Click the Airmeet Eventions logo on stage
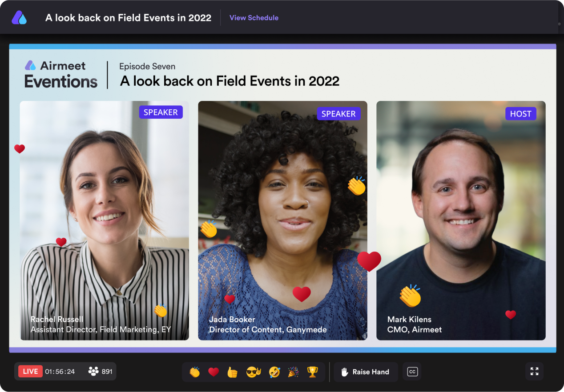Image resolution: width=564 pixels, height=392 pixels. coord(61,75)
